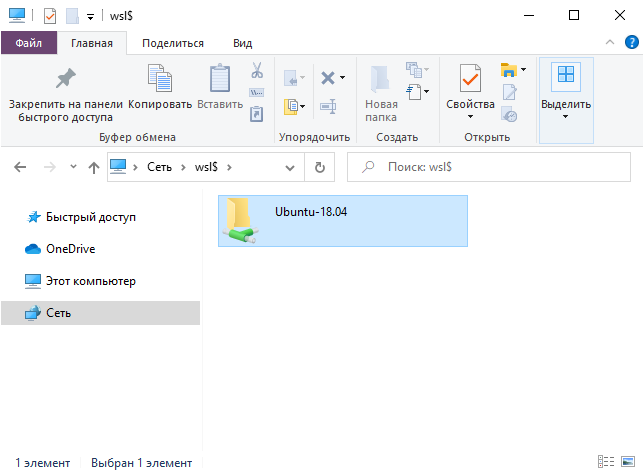This screenshot has height=475, width=644.
Task: Expand the chevron between Сеть and wsl$
Action: coord(183,167)
